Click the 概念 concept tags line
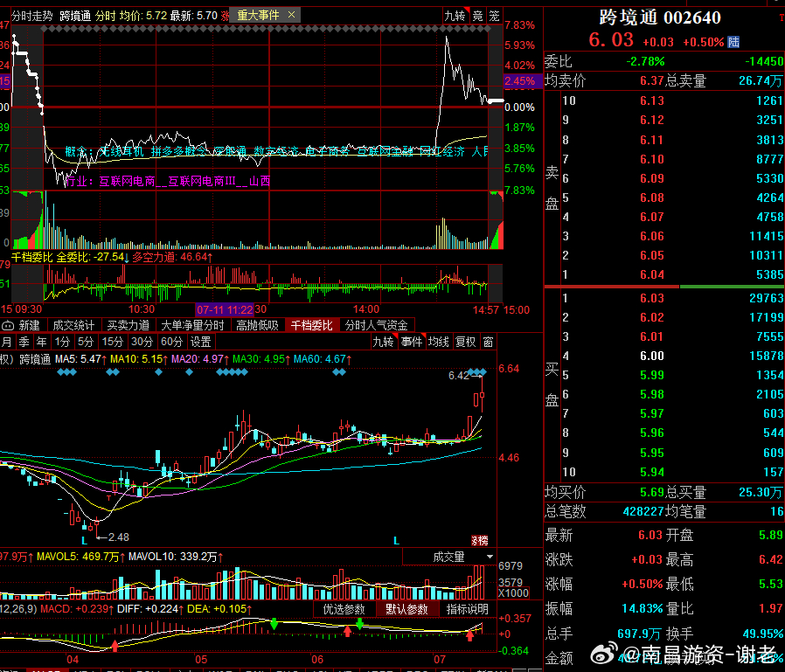This screenshot has height=672, width=785. coord(276,151)
